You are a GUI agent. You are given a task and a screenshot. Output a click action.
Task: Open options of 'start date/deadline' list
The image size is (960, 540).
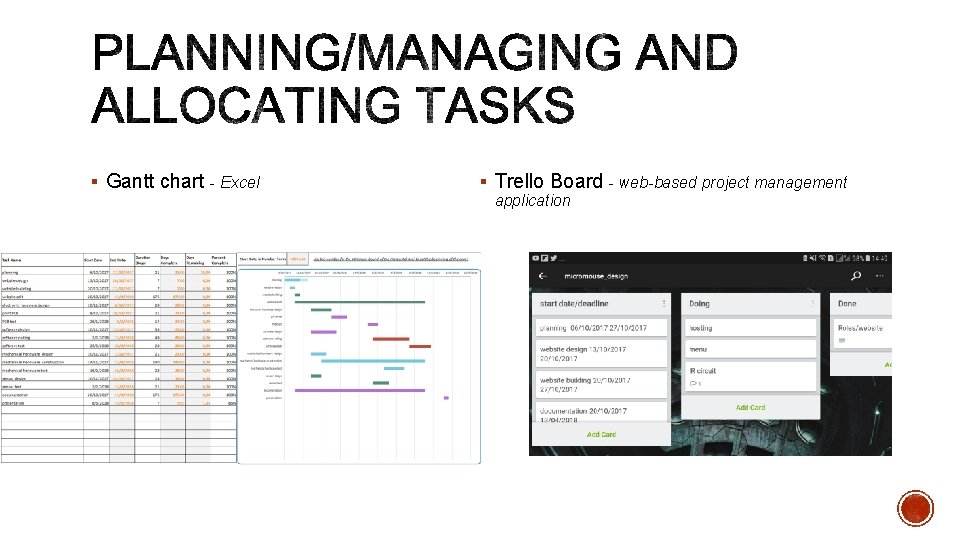664,304
